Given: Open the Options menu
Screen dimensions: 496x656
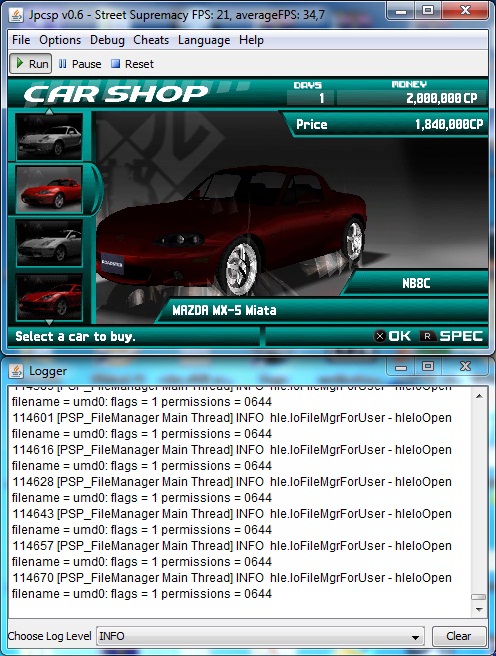Looking at the screenshot, I should [x=60, y=40].
